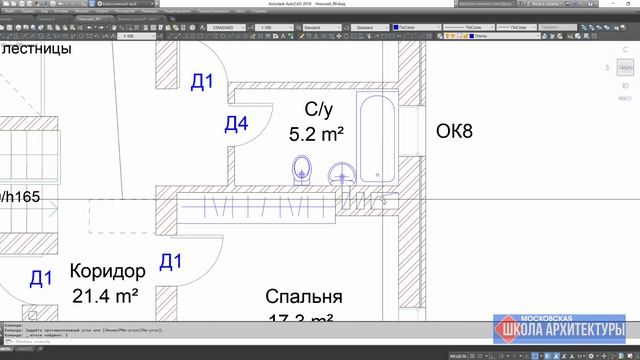Open the Вставка menu
This screenshot has height=360, width=640.
[61, 11]
